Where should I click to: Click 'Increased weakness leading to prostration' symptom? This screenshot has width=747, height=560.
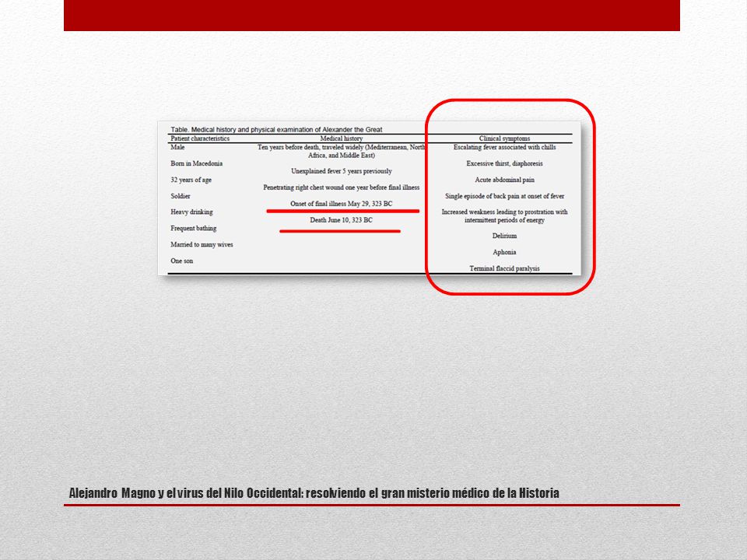click(504, 216)
